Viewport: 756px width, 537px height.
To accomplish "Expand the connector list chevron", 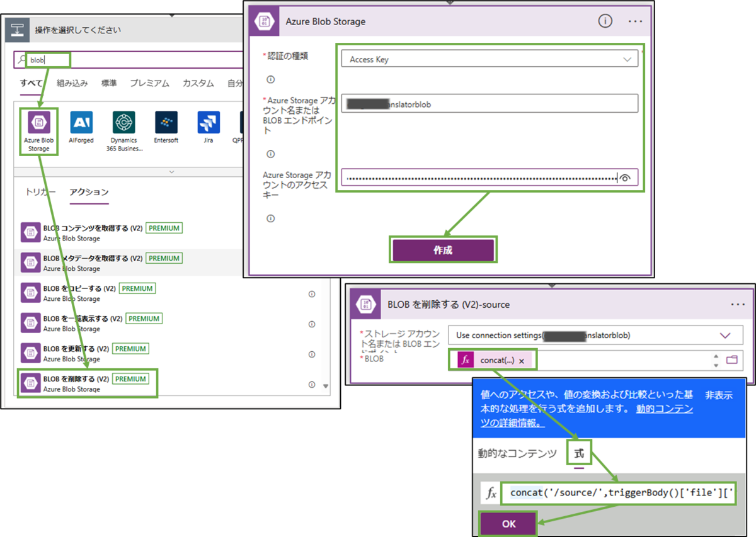I will (172, 171).
